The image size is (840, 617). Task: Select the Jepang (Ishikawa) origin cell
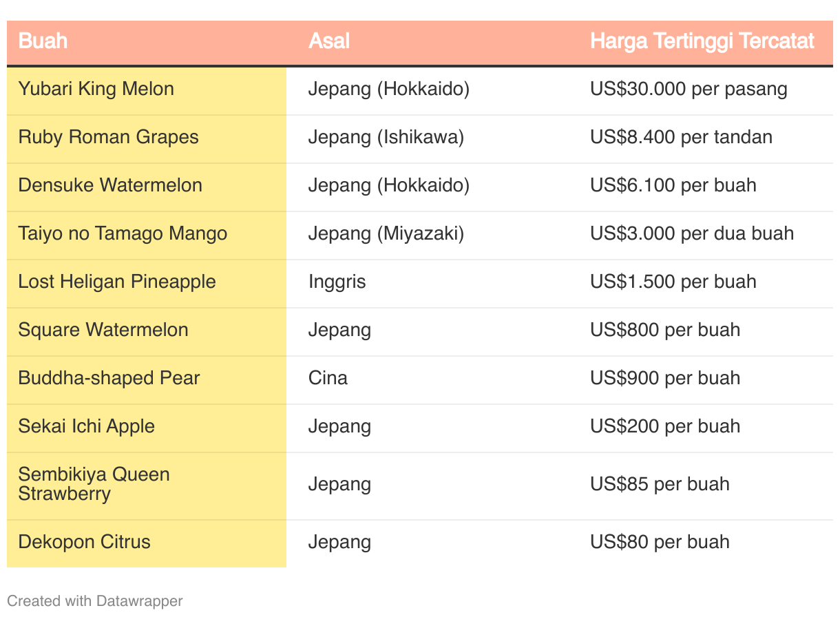[x=386, y=138]
